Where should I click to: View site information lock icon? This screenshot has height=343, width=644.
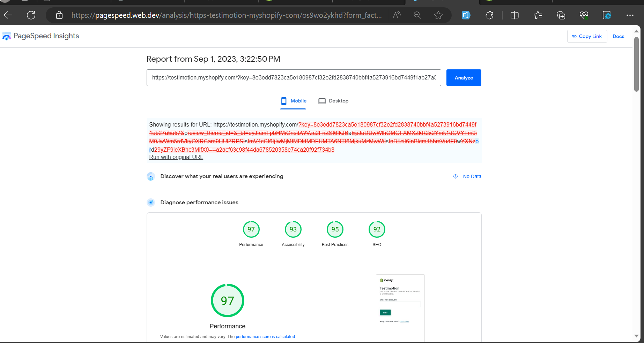[59, 15]
